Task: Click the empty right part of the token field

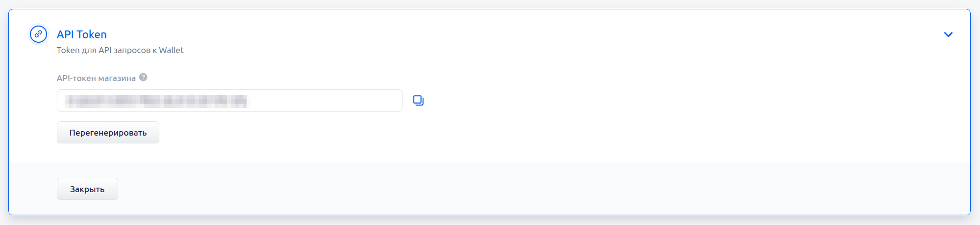Action: (x=326, y=100)
